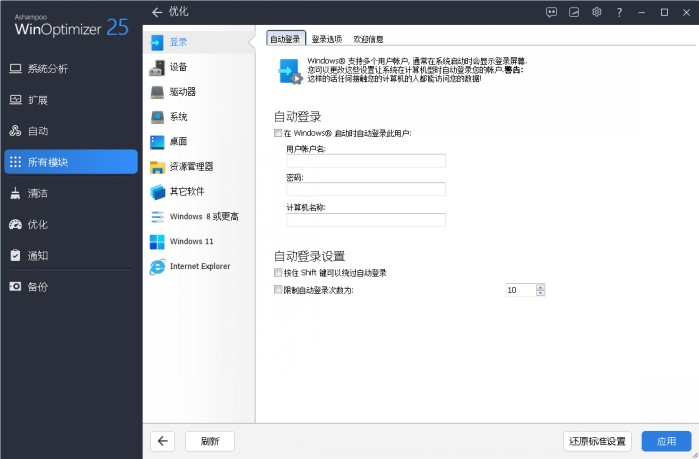Select the Windows 11 category

click(199, 242)
